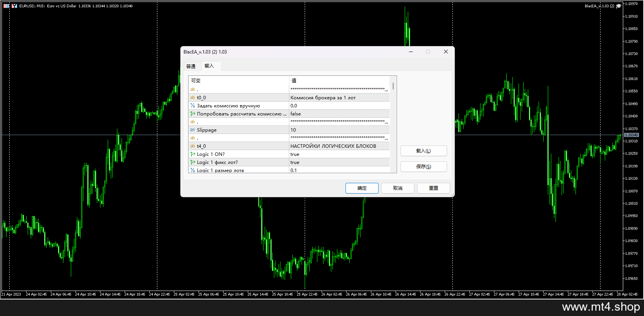This screenshot has height=316, width=644.
Task: Edit the Slippage value 10
Action: coord(339,130)
